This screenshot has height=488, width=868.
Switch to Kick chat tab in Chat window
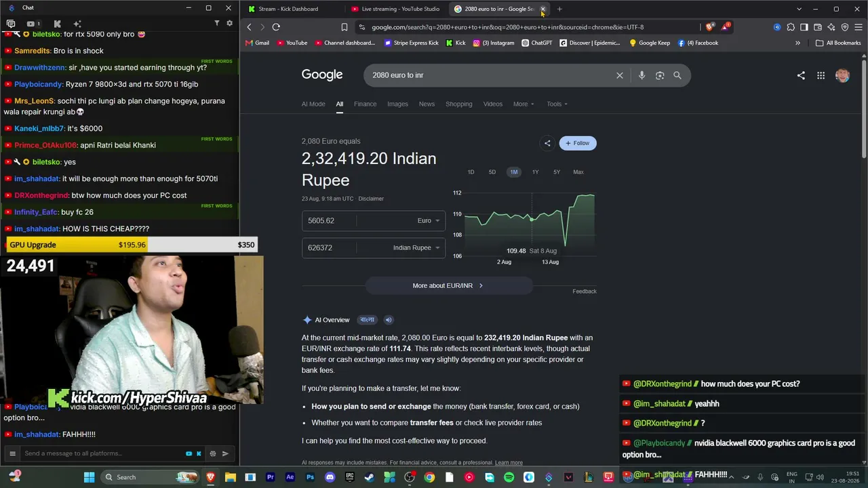[x=57, y=24]
